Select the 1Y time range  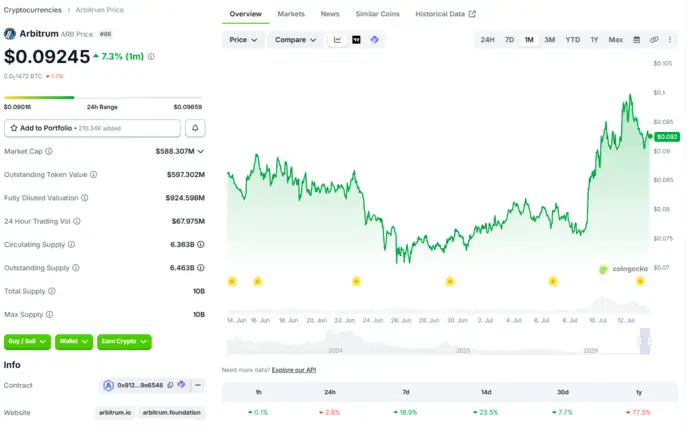coord(594,40)
